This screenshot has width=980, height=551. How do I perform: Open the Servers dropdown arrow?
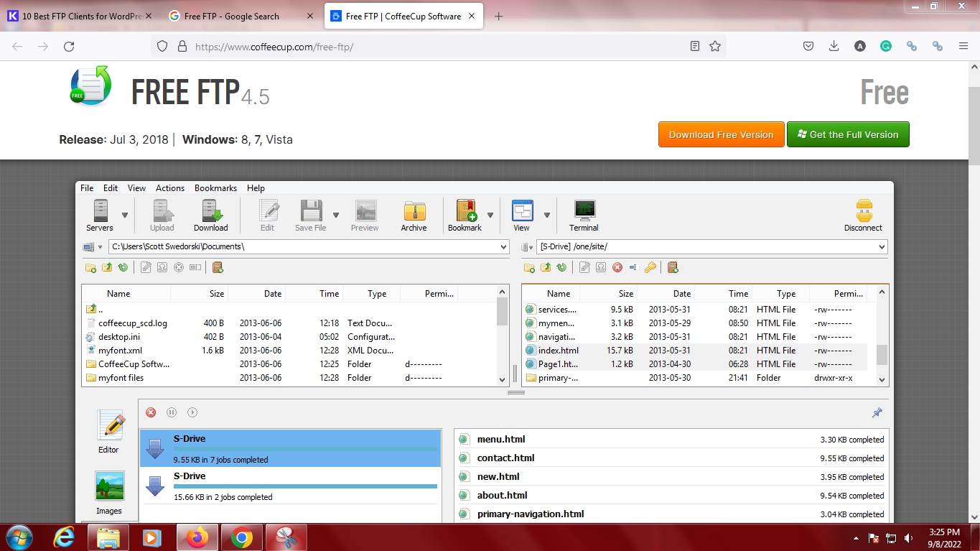[125, 215]
